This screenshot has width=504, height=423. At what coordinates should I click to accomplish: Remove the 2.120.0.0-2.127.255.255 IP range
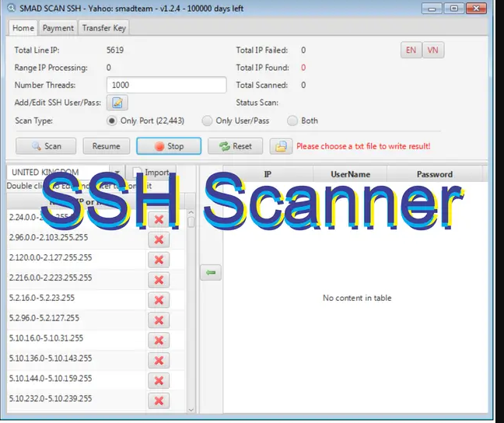(x=159, y=260)
